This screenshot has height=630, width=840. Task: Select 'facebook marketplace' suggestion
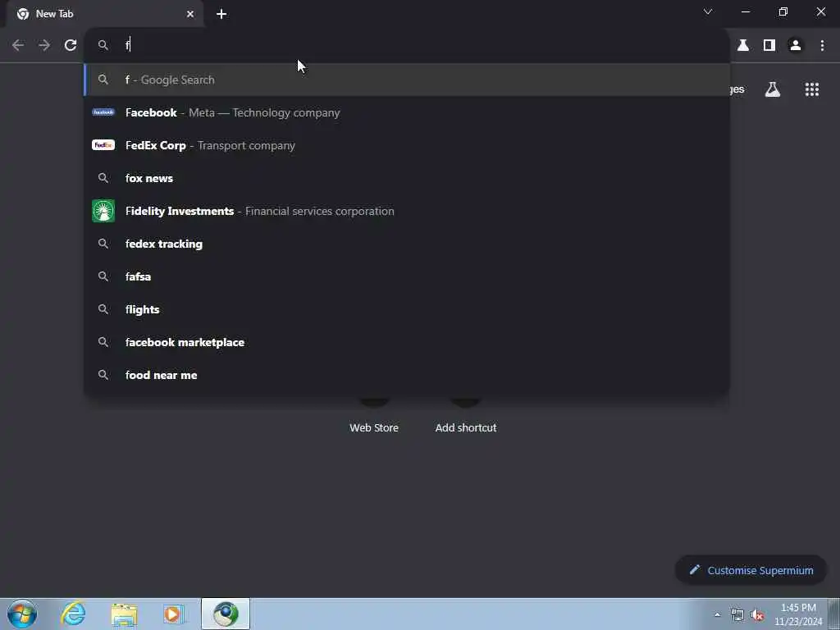[407, 342]
